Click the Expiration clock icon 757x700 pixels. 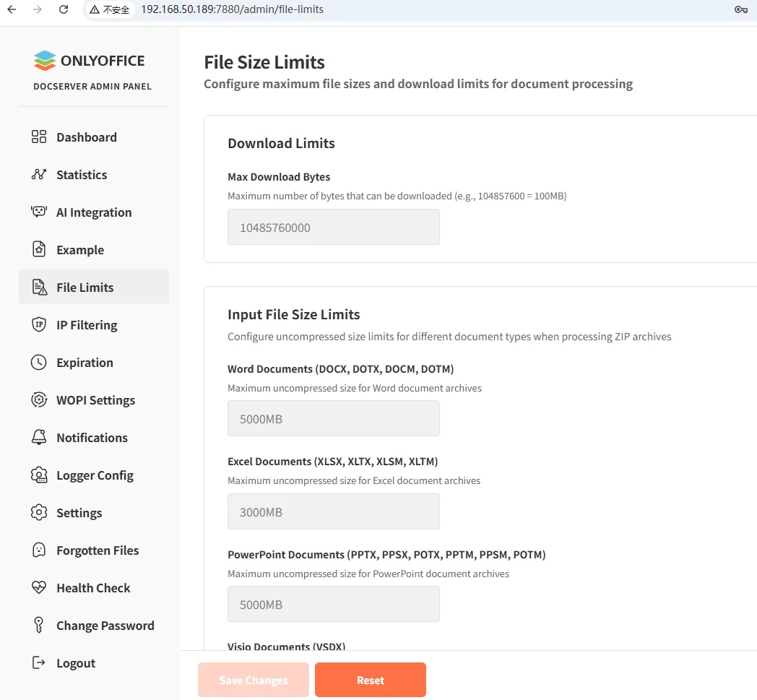[x=39, y=363]
